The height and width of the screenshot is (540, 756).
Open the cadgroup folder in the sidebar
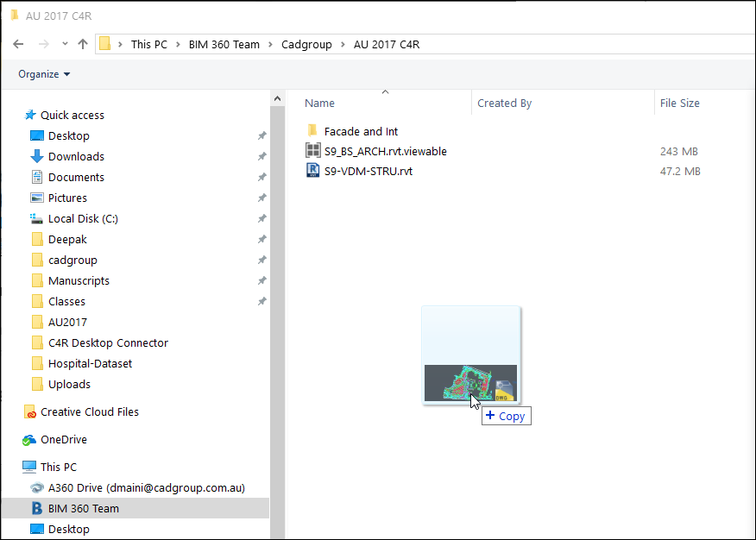pyautogui.click(x=72, y=261)
